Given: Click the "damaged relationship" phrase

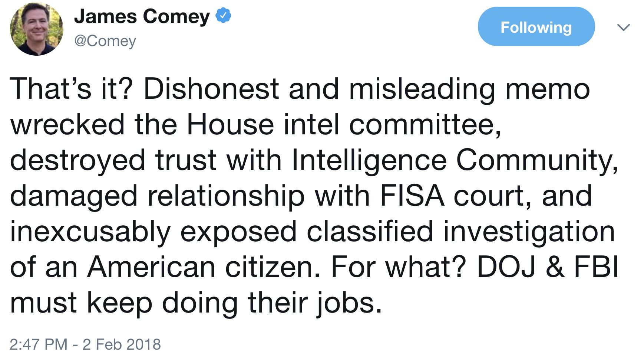Looking at the screenshot, I should 157,197.
